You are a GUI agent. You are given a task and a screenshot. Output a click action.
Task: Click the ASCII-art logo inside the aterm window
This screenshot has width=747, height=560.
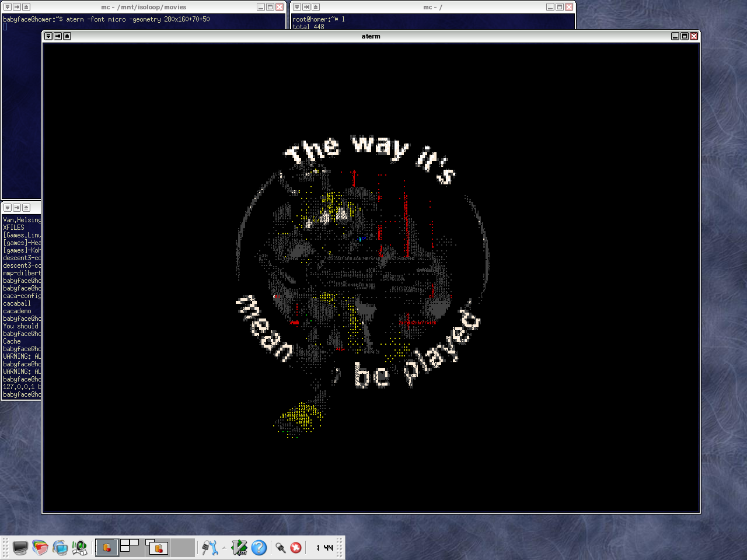[362, 286]
